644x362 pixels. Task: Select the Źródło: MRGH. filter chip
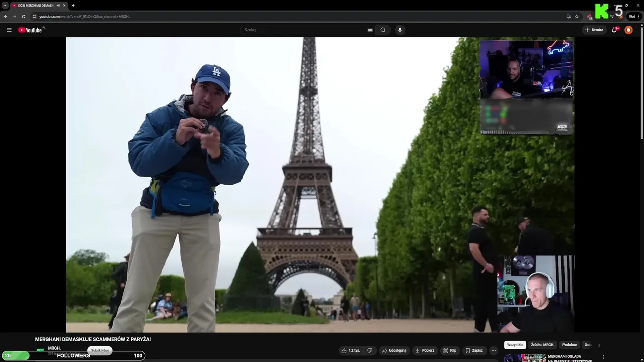[x=543, y=345]
